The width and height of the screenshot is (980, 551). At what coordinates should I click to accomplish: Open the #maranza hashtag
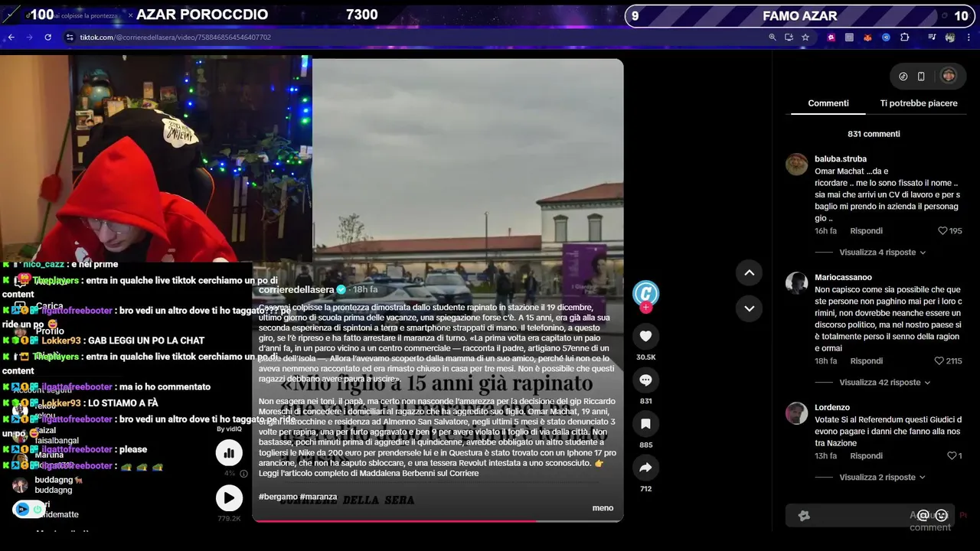[318, 497]
